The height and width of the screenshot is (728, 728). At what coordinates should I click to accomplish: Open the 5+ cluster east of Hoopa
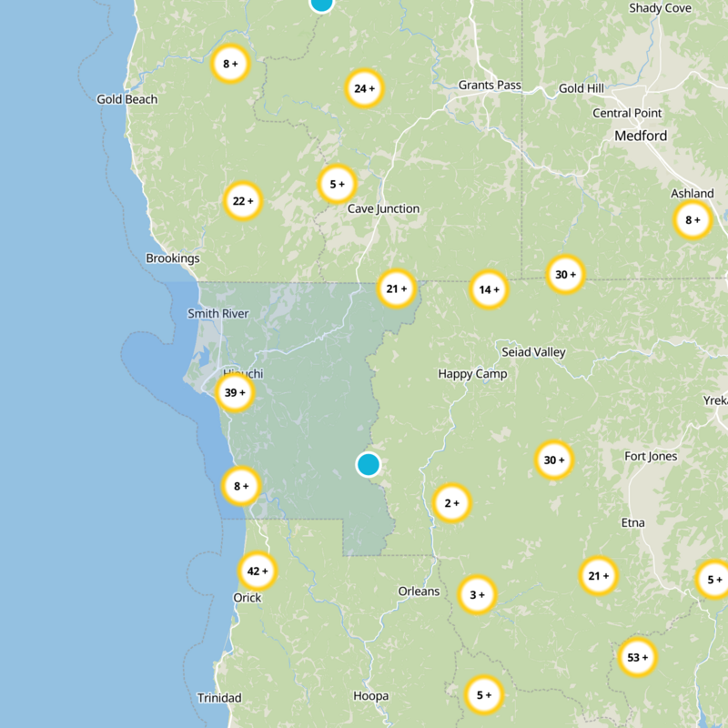[x=484, y=695]
